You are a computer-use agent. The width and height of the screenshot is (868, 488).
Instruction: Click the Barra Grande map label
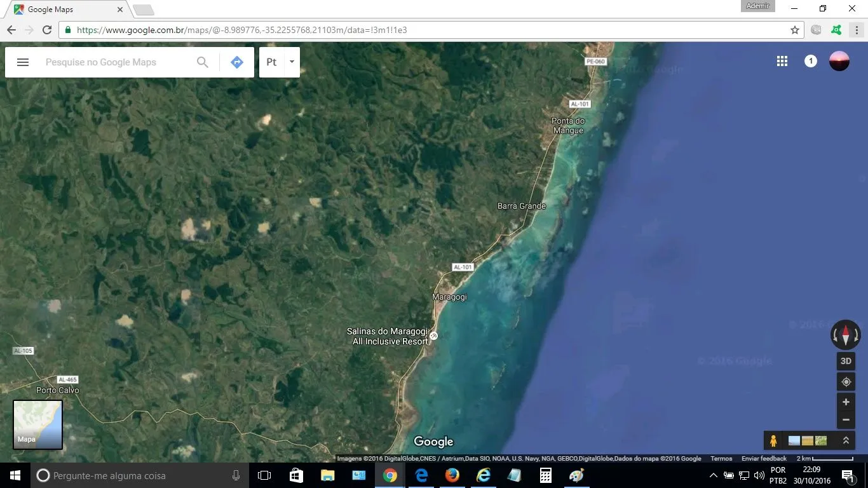coord(522,206)
